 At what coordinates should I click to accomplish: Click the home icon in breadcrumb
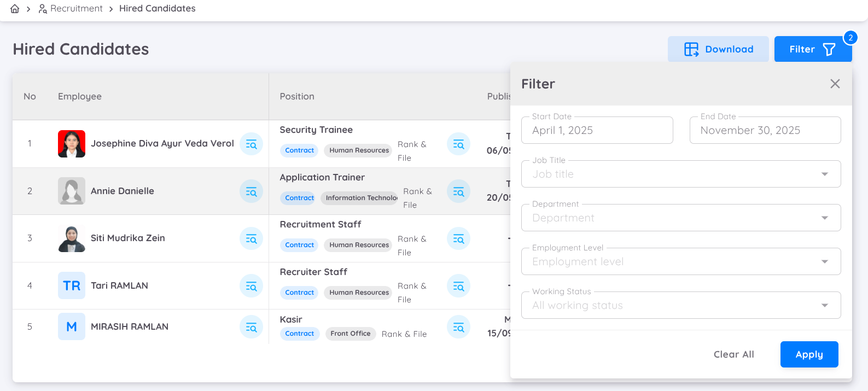pos(15,9)
